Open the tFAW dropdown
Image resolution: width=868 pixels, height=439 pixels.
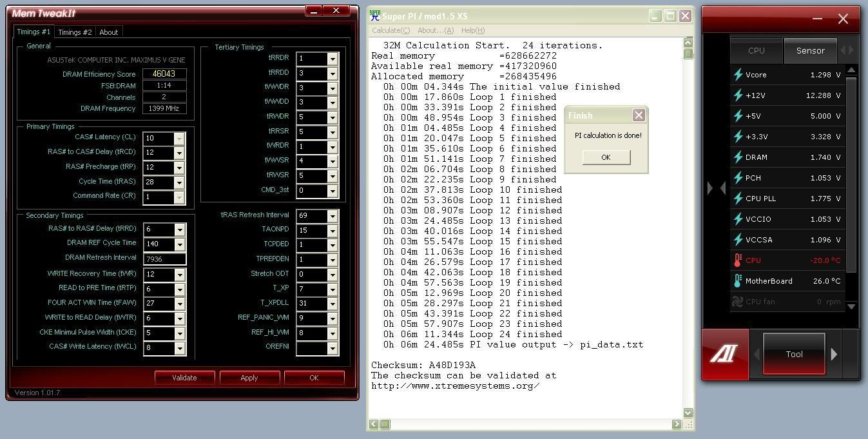(179, 304)
